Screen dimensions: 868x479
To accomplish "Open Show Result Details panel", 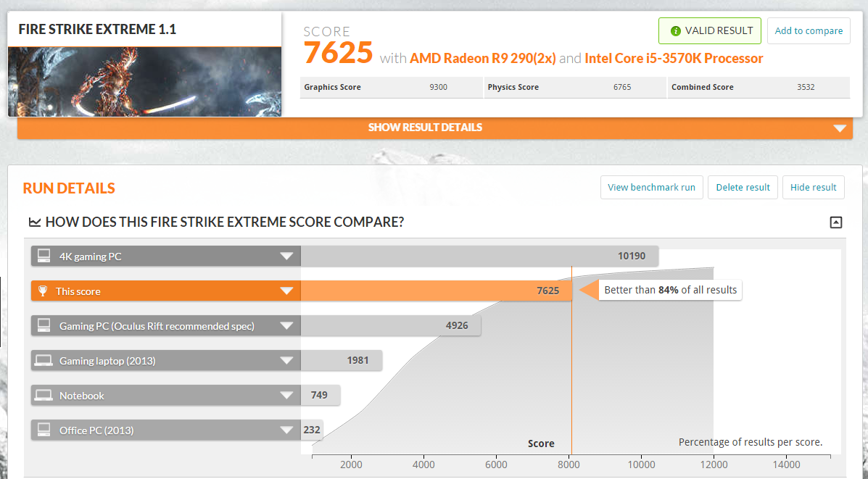I will click(425, 127).
